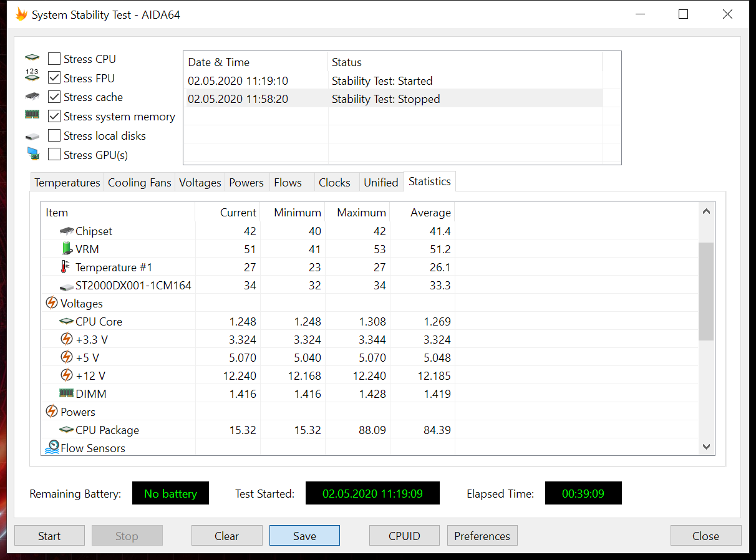Click the Close button at bottom
The image size is (756, 560).
coord(705,536)
